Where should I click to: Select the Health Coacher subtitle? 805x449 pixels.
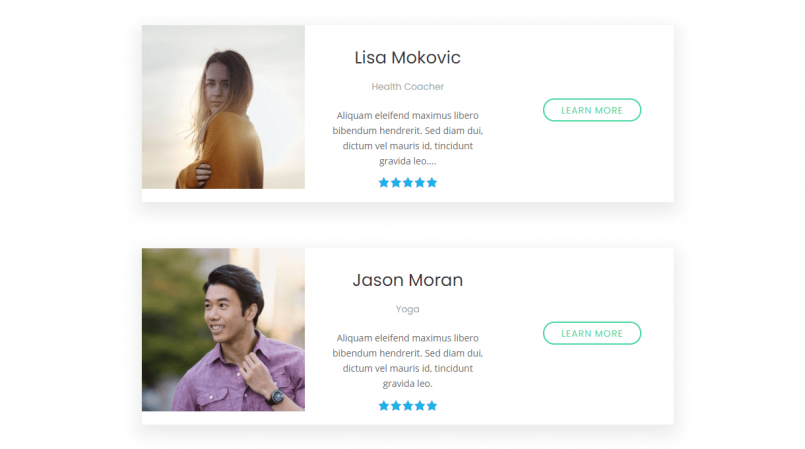(x=407, y=87)
